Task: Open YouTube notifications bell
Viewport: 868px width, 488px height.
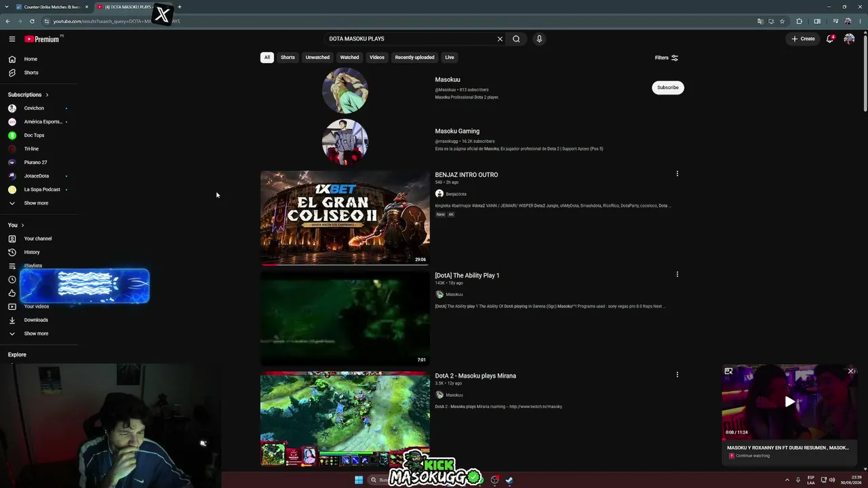Action: tap(829, 39)
